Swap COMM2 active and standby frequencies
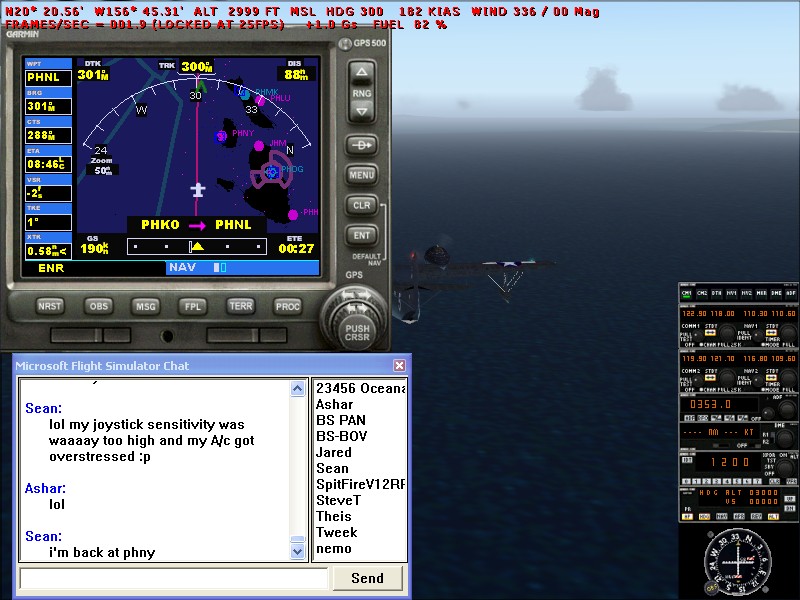The image size is (800, 600). pos(710,378)
